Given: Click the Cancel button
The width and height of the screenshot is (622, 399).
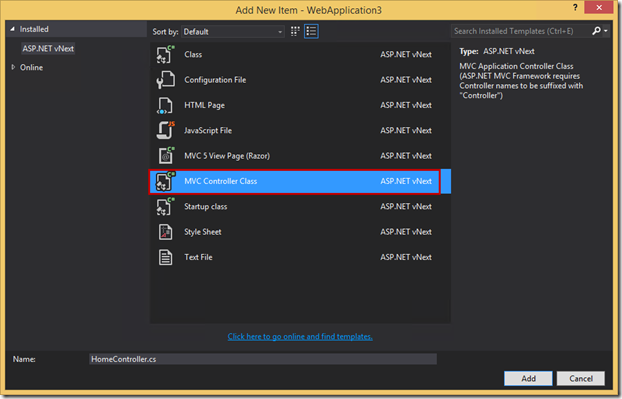Looking at the screenshot, I should click(x=581, y=378).
